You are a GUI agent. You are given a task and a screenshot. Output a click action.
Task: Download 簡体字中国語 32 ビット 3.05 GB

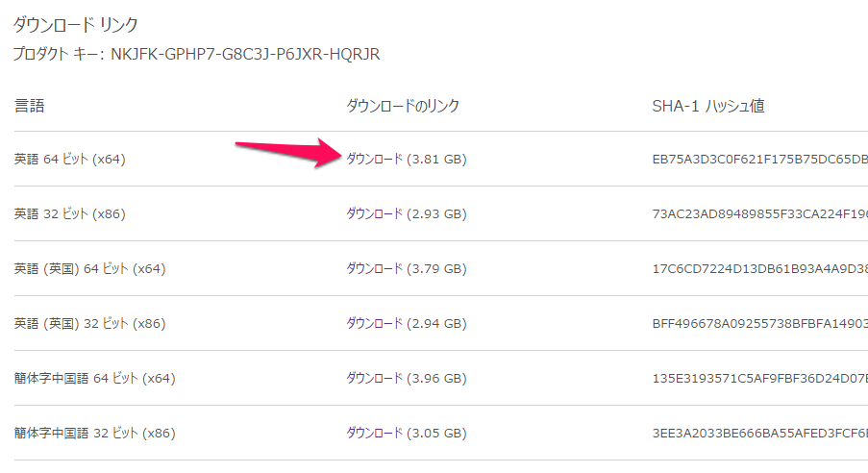click(374, 434)
